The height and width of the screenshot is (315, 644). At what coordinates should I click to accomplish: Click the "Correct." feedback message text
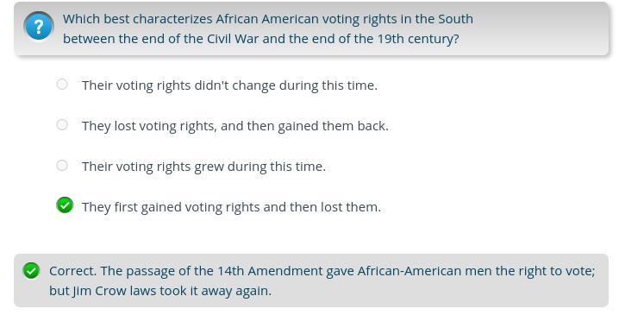point(322,280)
